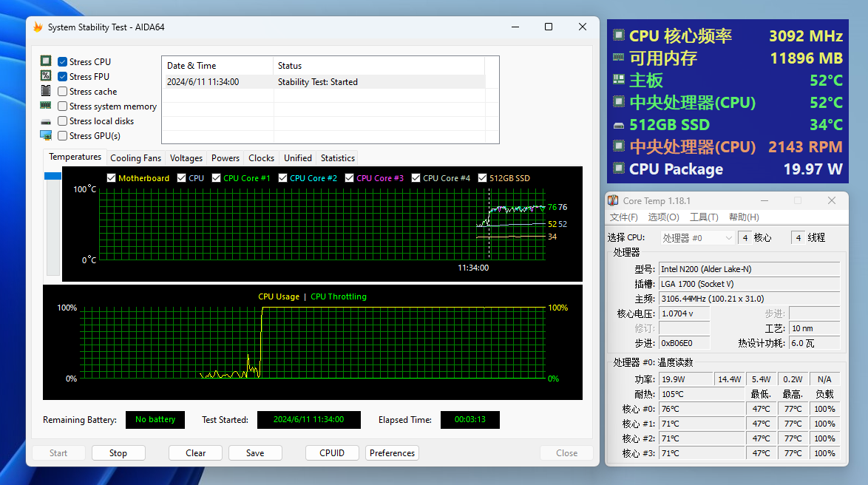The height and width of the screenshot is (485, 868).
Task: Toggle CPU Core #3 graph checkbox
Action: 349,177
